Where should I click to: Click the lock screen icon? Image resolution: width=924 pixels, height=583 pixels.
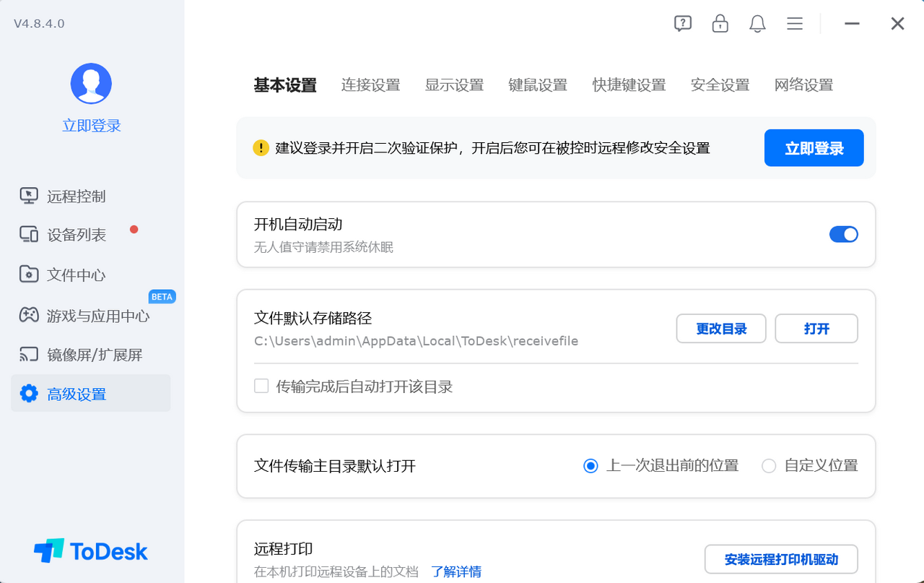point(720,23)
